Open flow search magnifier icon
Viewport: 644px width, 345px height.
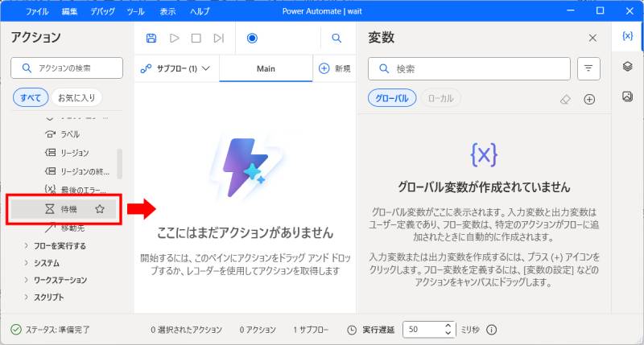coord(336,38)
